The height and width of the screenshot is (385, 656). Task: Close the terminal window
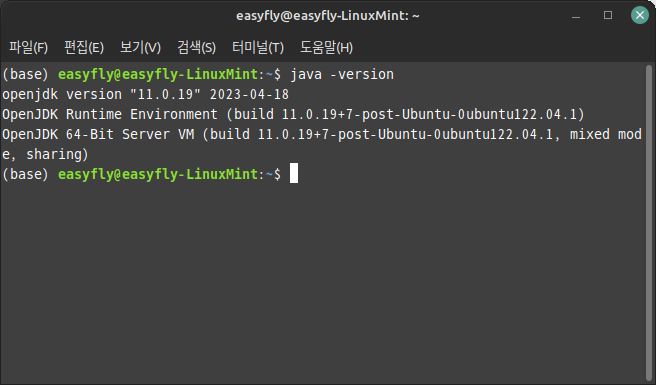pyautogui.click(x=640, y=15)
